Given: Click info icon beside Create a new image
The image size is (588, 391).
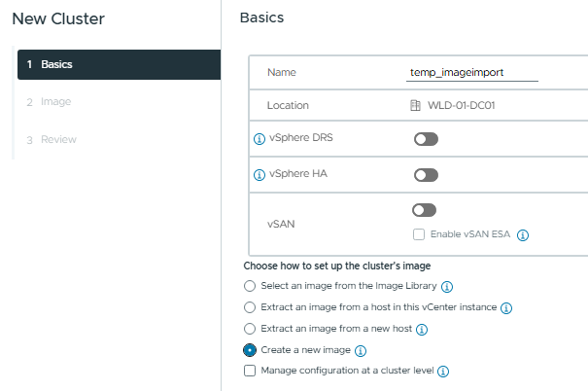Looking at the screenshot, I should [360, 351].
